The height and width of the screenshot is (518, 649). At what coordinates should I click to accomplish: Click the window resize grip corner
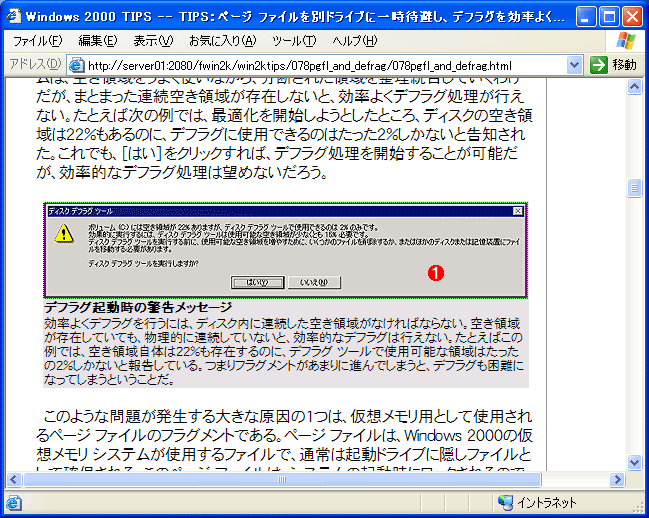pos(639,508)
